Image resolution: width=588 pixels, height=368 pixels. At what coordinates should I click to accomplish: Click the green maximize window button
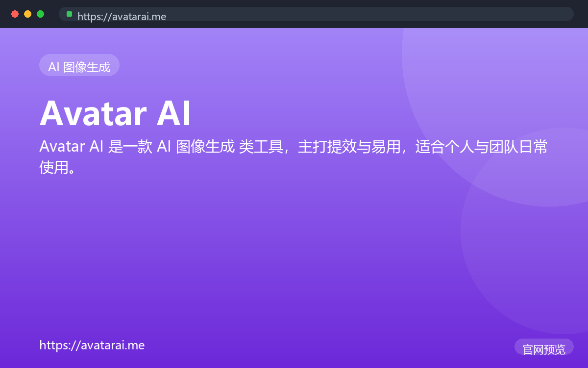point(41,14)
